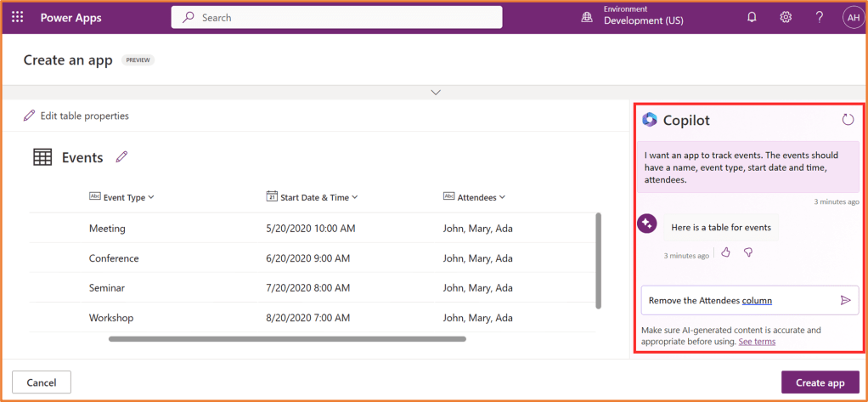The width and height of the screenshot is (868, 402).
Task: Restart Copilot conversation with refresh icon
Action: 848,120
